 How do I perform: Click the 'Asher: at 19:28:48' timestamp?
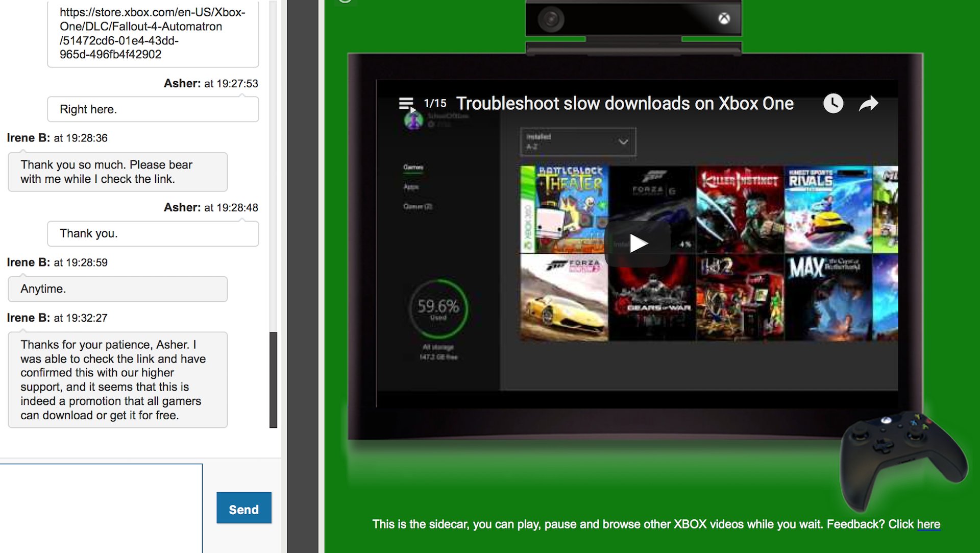[211, 208]
